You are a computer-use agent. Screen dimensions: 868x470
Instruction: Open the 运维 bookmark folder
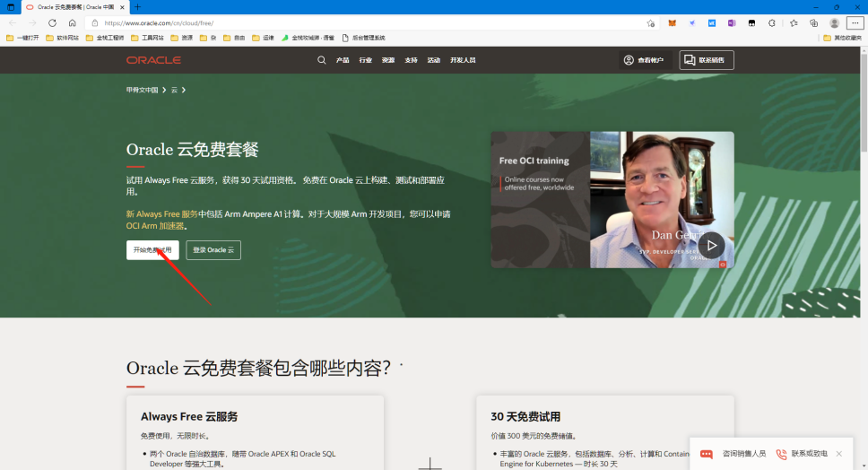[x=263, y=38]
